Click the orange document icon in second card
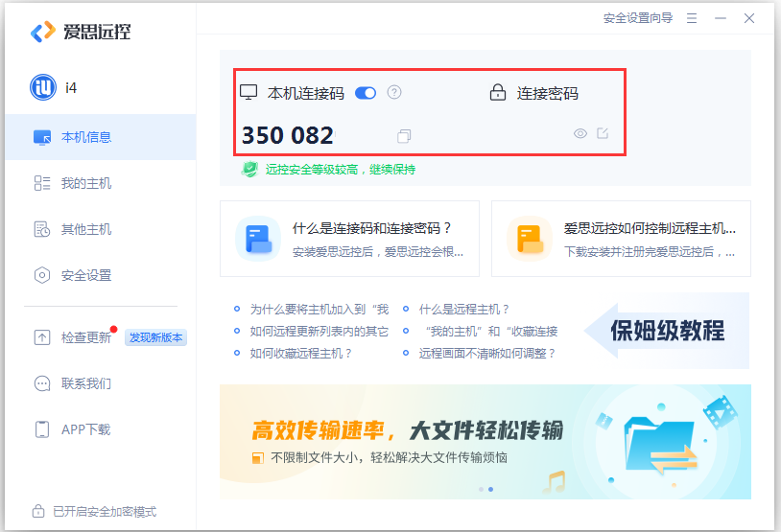 click(530, 239)
